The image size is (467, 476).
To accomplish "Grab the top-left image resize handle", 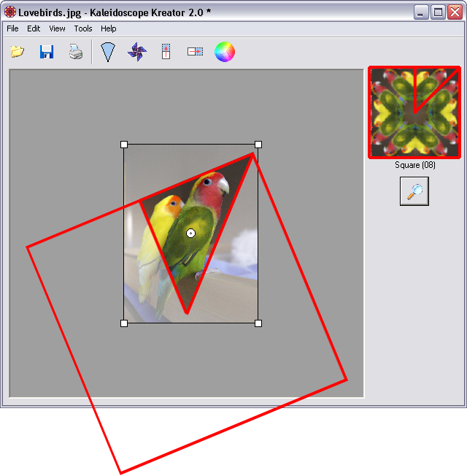I will click(x=124, y=145).
